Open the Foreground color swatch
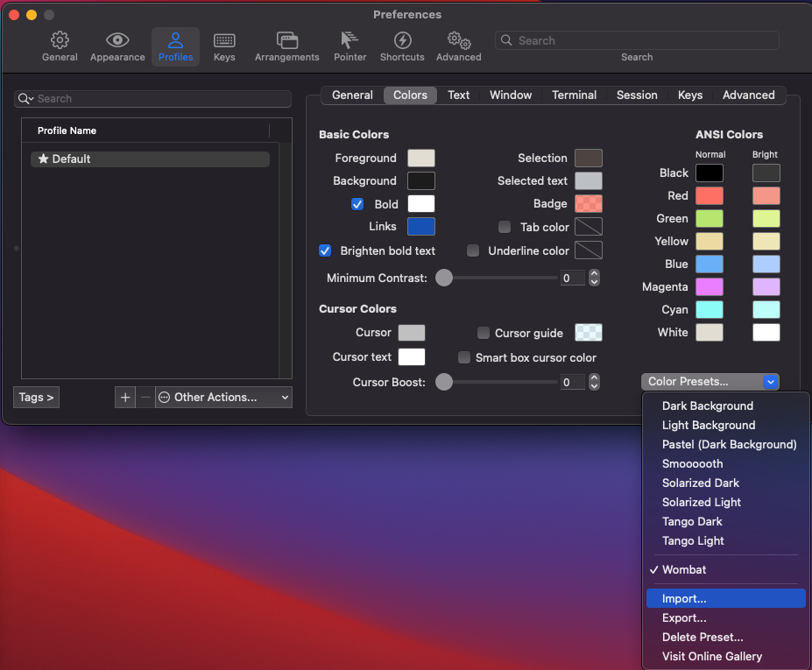The image size is (812, 670). coord(421,158)
